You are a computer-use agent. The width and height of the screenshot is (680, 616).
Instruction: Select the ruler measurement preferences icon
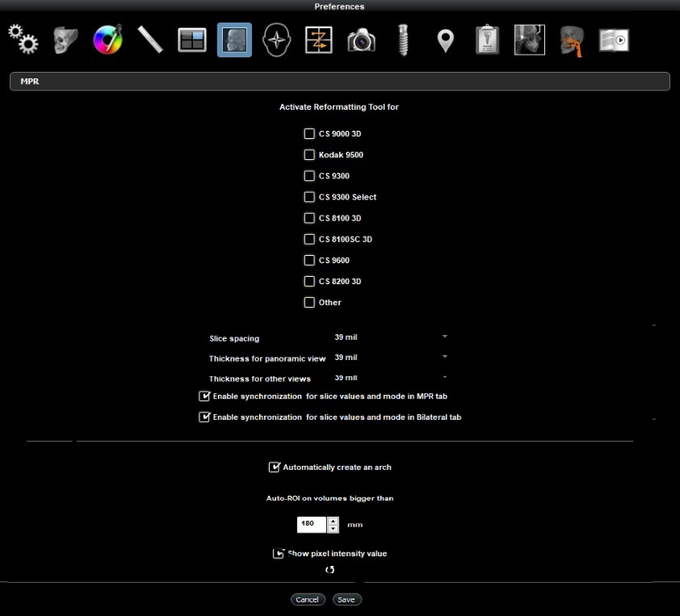coord(150,40)
